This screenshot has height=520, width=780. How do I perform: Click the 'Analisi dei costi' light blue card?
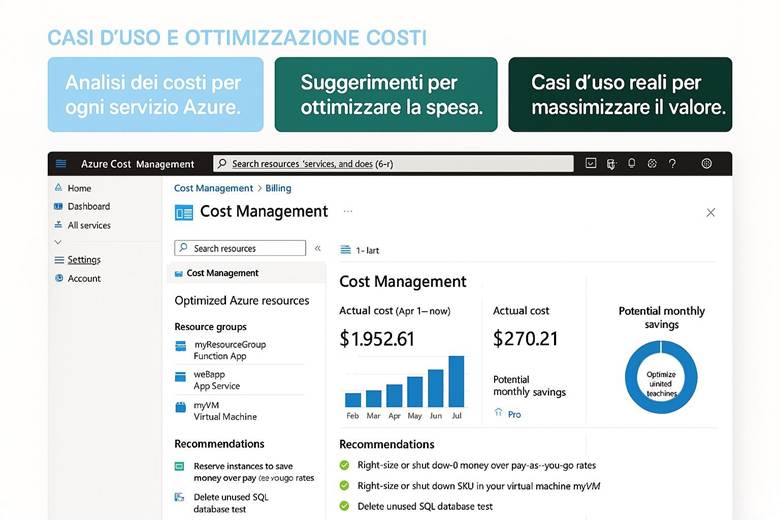point(156,95)
